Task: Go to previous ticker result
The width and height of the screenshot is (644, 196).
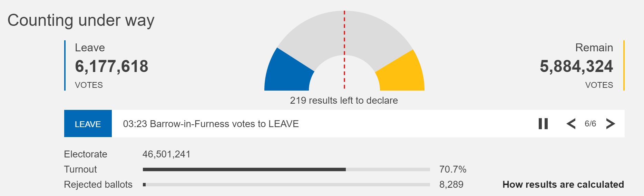Action: coord(571,124)
